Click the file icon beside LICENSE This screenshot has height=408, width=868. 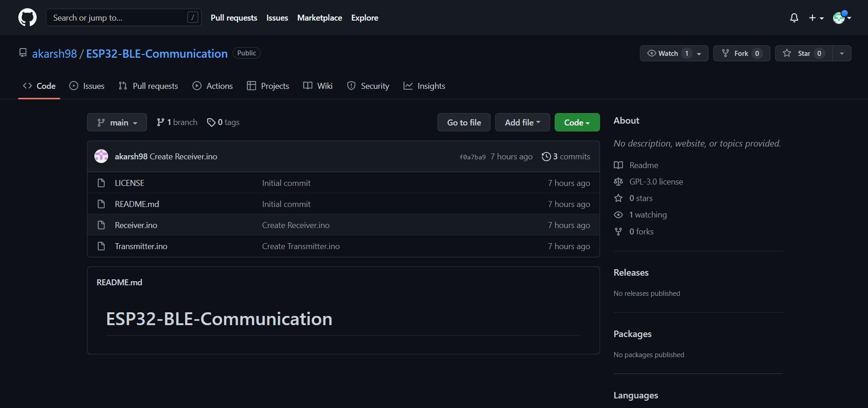pyautogui.click(x=101, y=183)
